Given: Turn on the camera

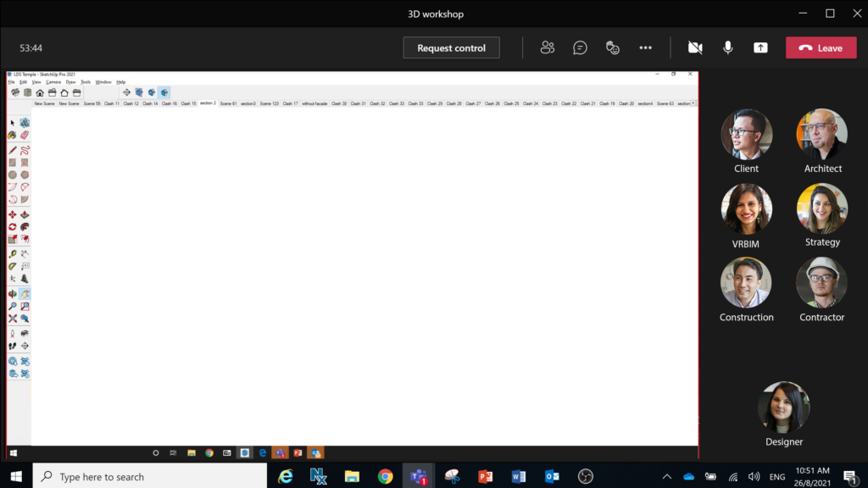Looking at the screenshot, I should click(695, 48).
